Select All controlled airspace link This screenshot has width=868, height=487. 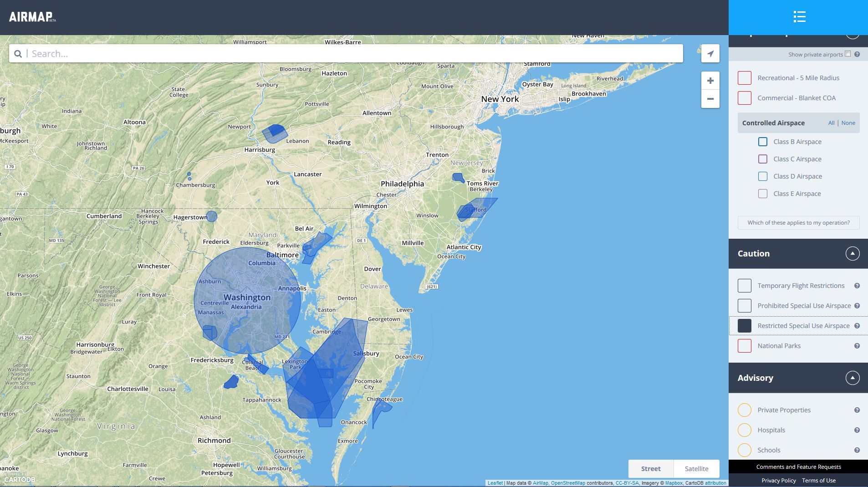pos(831,123)
